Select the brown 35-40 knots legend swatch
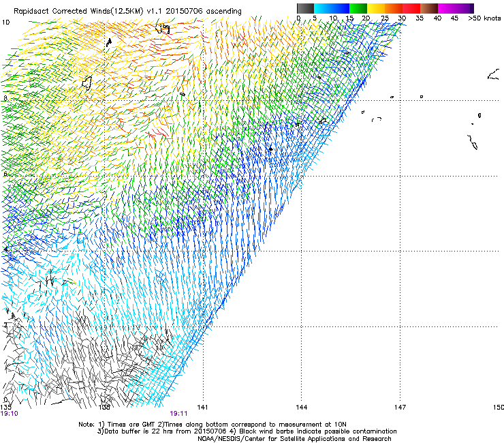Image resolution: width=504 pixels, height=443 pixels. [429, 8]
